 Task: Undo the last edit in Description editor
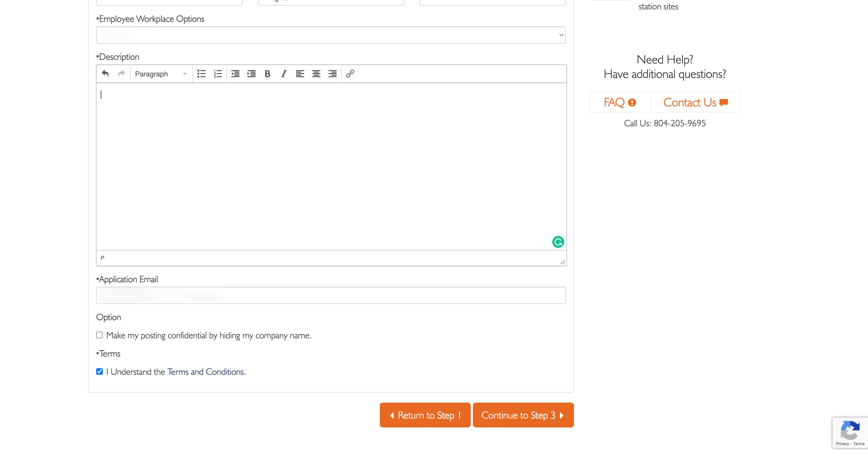tap(106, 74)
